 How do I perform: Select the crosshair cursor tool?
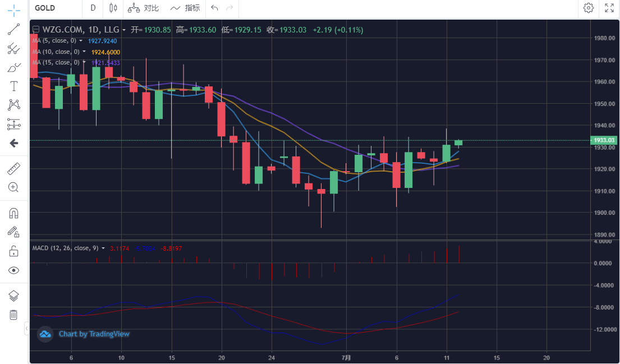point(14,11)
